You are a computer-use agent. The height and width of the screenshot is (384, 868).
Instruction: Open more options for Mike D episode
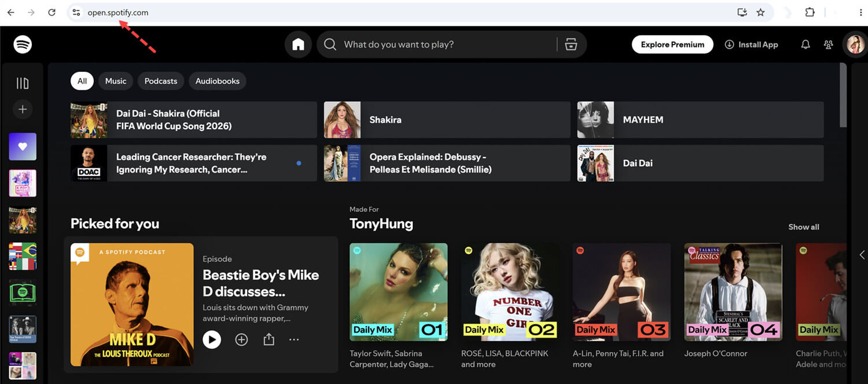tap(294, 340)
